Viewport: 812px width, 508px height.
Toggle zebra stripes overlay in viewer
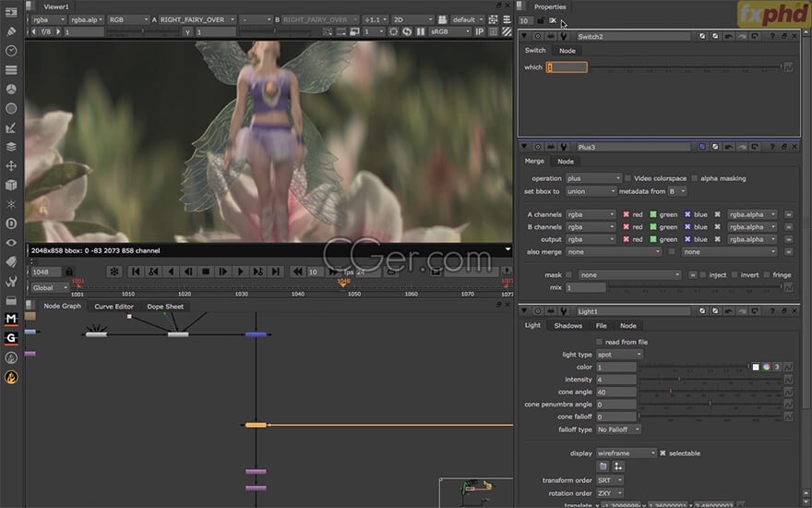(507, 31)
